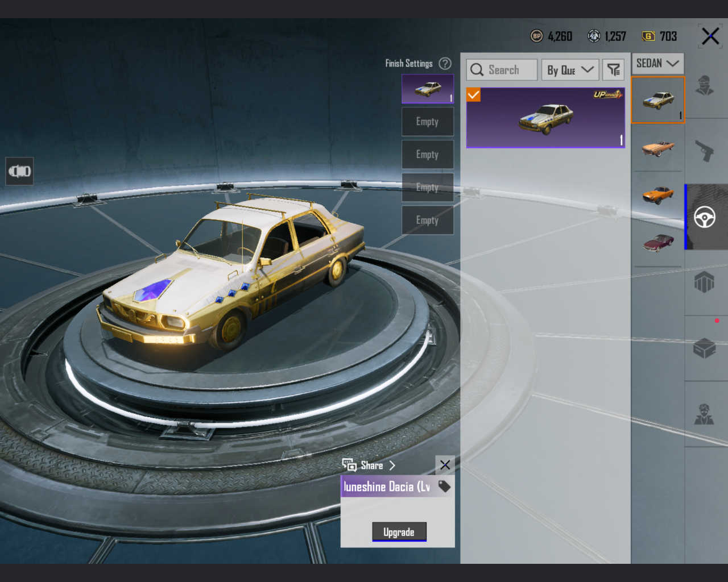Expand the Share arrow
The image size is (728, 582).
(392, 465)
